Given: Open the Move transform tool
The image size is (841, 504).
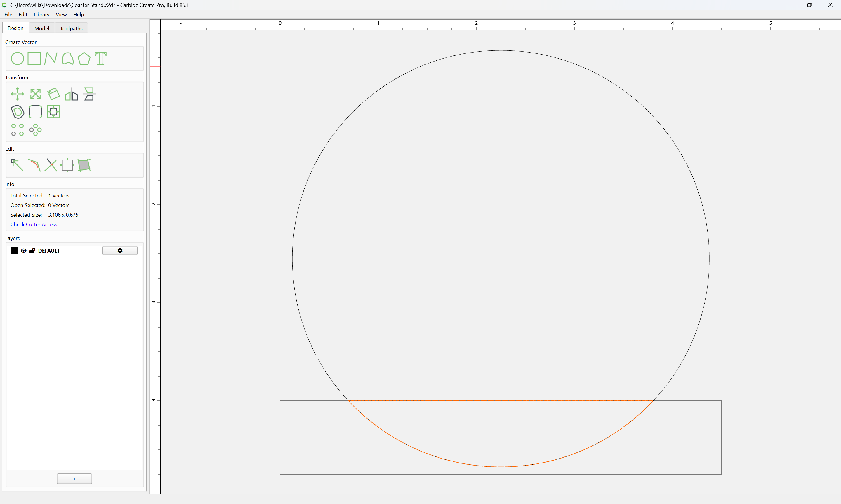Looking at the screenshot, I should click(x=17, y=94).
